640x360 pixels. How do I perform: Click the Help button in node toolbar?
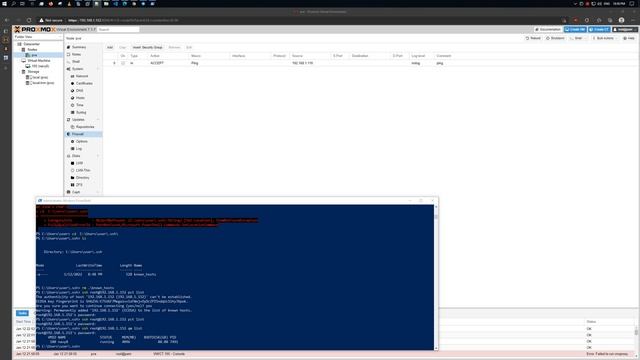[629, 38]
